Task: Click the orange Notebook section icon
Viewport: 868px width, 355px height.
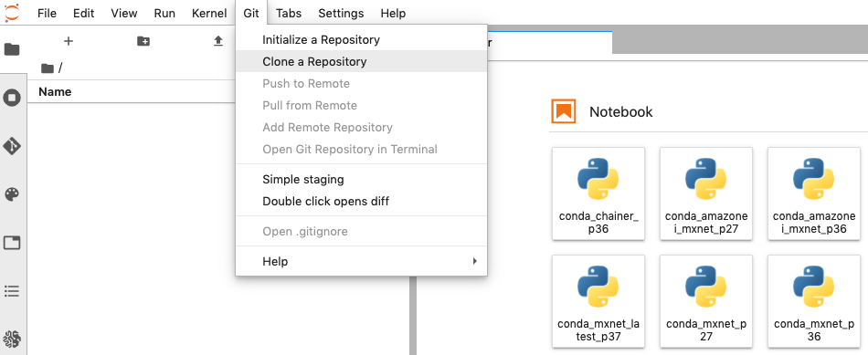Action: tap(564, 111)
